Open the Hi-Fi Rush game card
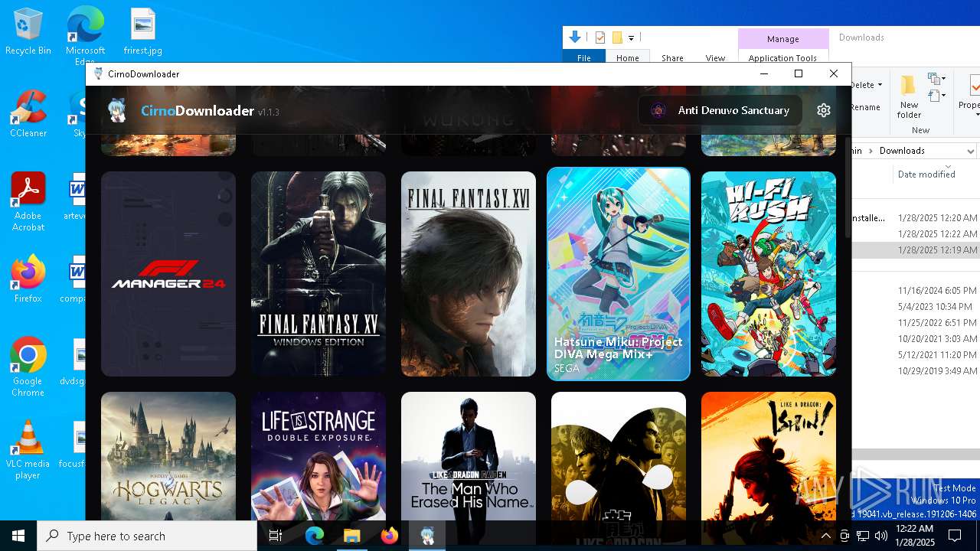980x551 pixels. pyautogui.click(x=769, y=274)
